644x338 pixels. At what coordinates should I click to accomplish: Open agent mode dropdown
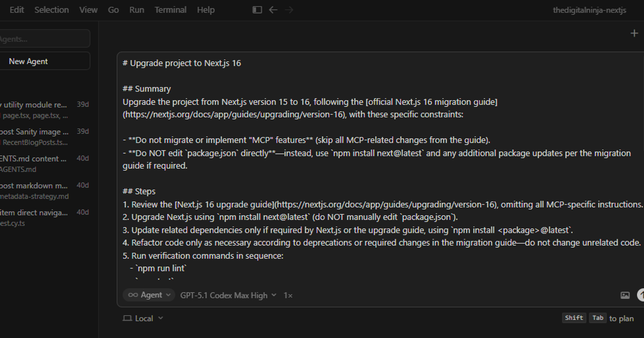pos(149,295)
